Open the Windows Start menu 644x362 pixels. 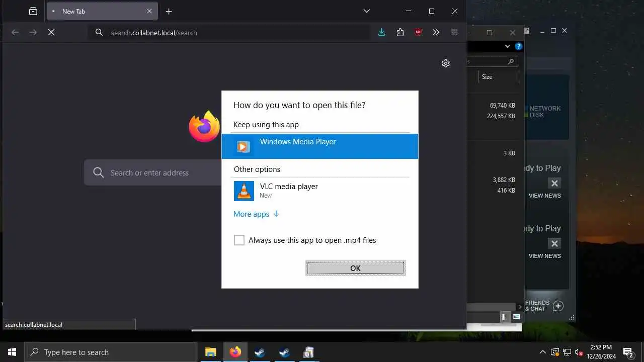(x=12, y=352)
